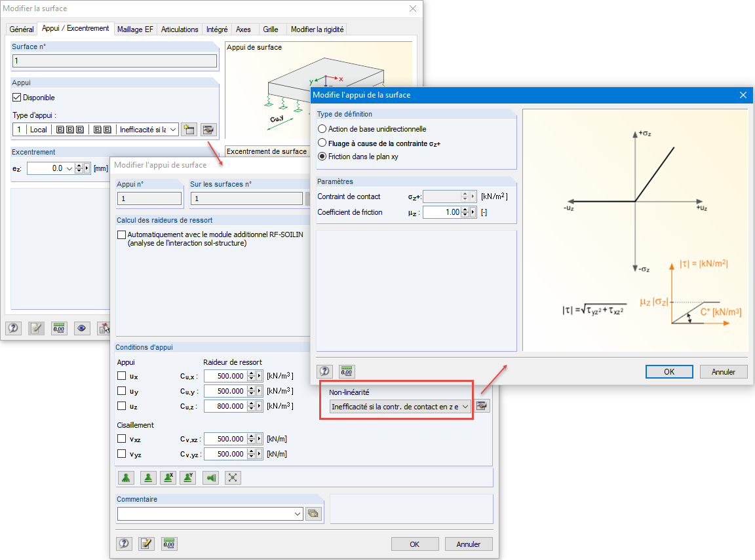Click the Cu,y stiffness spinner

(251, 391)
